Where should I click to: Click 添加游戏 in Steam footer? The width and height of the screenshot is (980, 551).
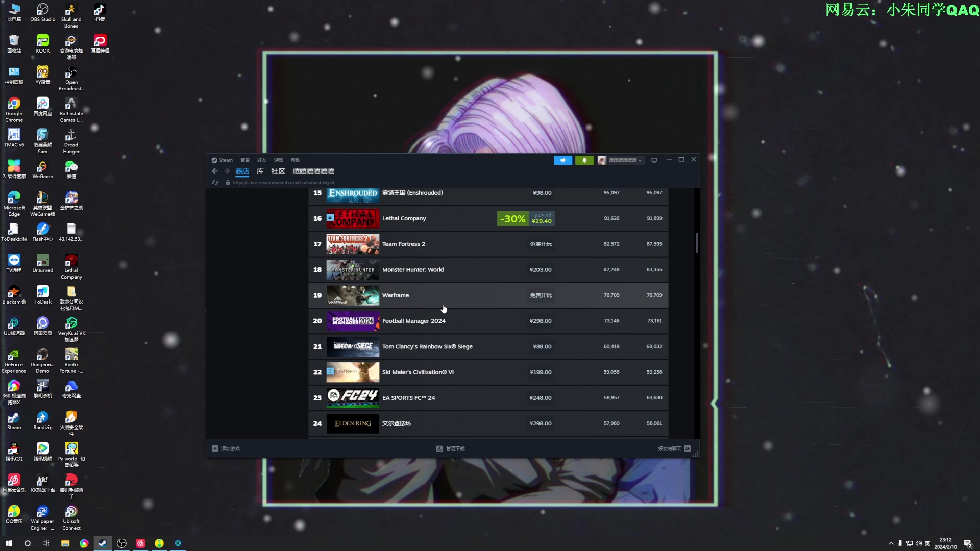[x=226, y=449]
